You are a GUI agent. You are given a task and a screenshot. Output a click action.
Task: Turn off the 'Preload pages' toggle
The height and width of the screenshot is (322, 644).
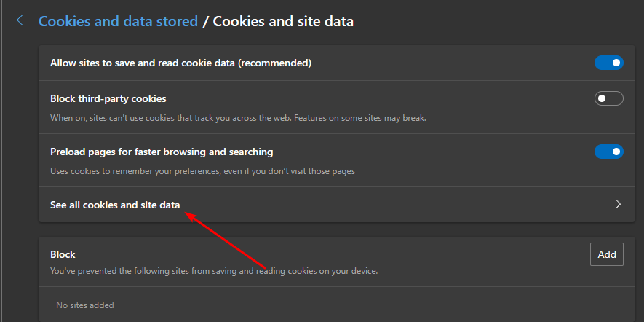[608, 152]
